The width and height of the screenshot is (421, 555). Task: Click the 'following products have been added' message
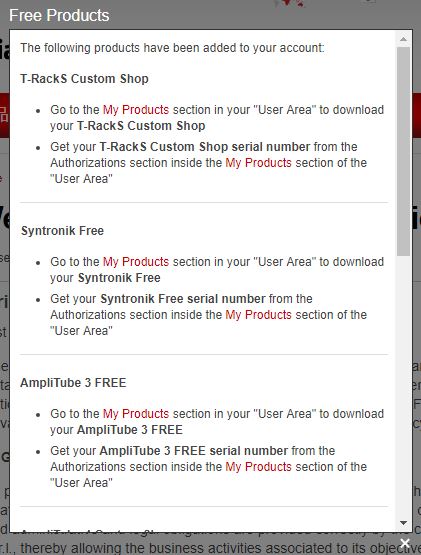[x=172, y=48]
